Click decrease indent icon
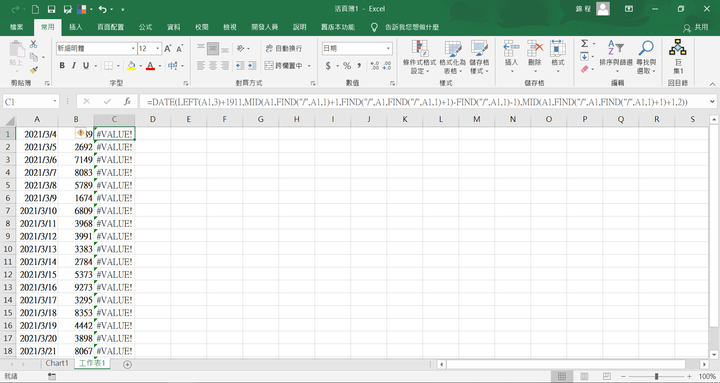The image size is (720, 383). click(240, 66)
